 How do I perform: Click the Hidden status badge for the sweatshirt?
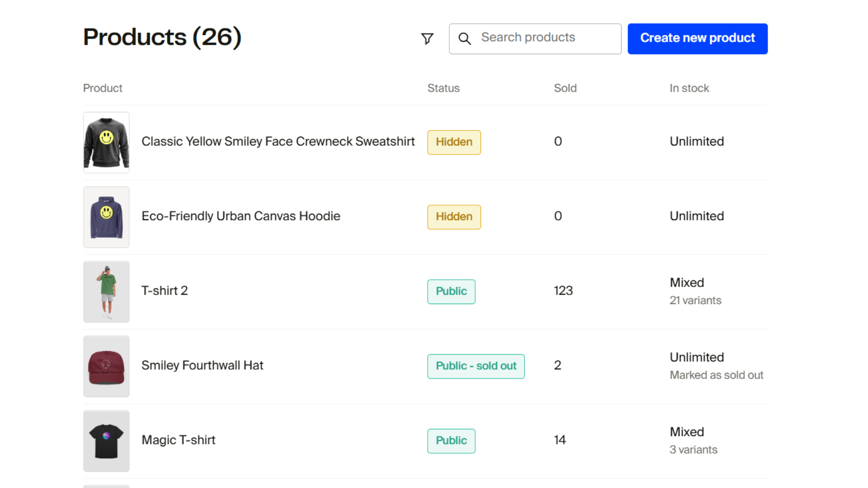point(454,142)
